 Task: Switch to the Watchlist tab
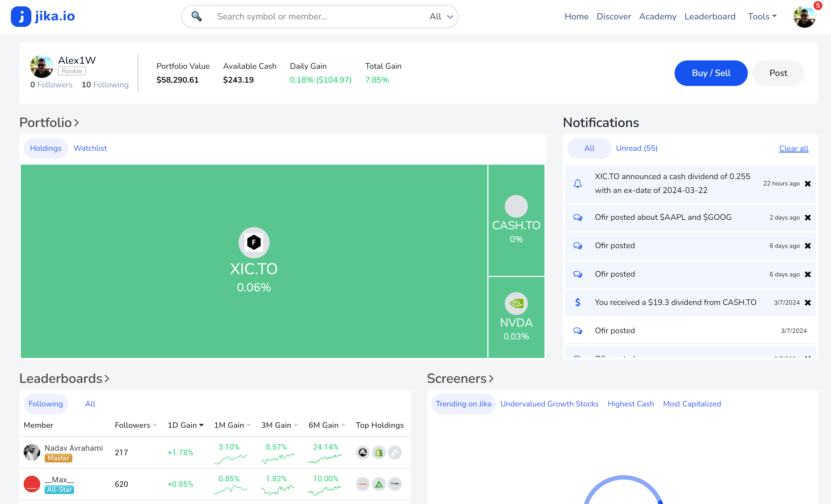[x=90, y=148]
